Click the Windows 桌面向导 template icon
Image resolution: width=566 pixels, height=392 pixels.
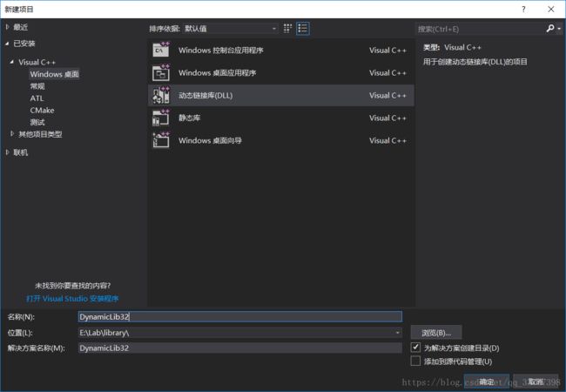[161, 140]
